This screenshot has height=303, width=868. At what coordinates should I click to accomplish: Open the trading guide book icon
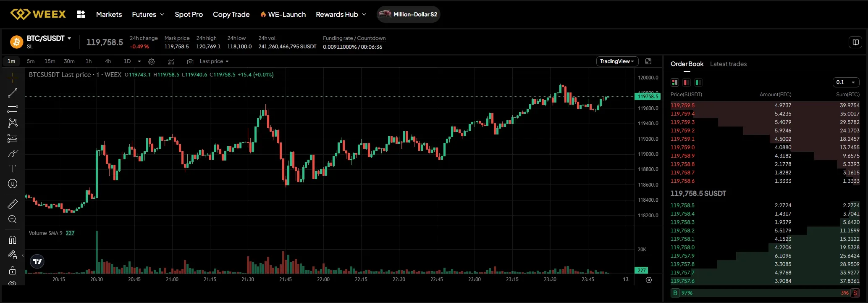point(855,42)
